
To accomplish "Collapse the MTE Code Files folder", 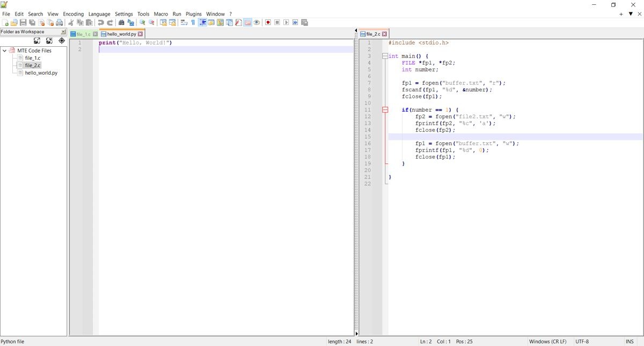I will click(x=4, y=51).
